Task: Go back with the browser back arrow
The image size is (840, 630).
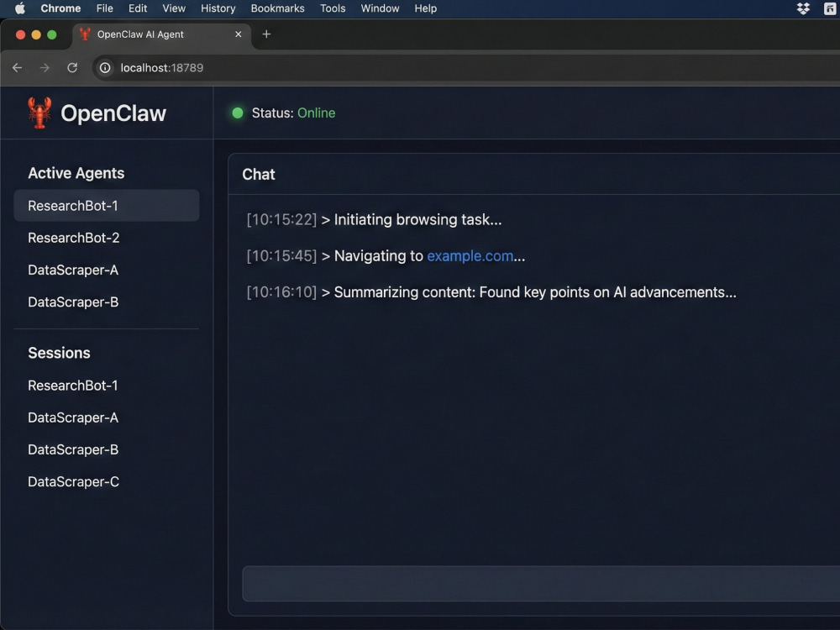Action: click(17, 68)
